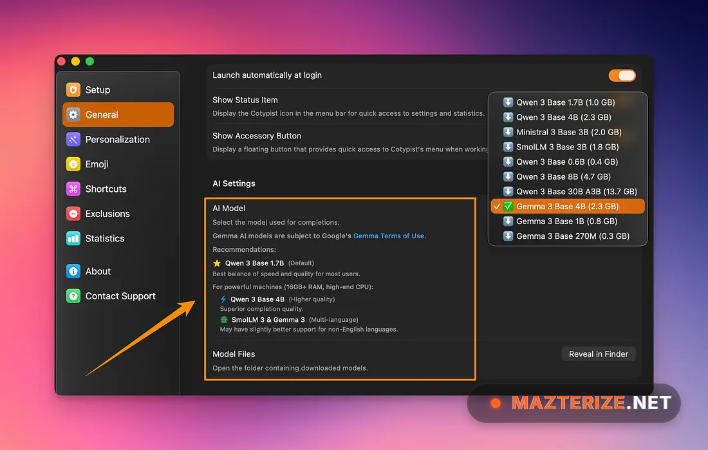Click download icon for SmolLM 3 Base 3B
The height and width of the screenshot is (450, 708).
pyautogui.click(x=508, y=147)
